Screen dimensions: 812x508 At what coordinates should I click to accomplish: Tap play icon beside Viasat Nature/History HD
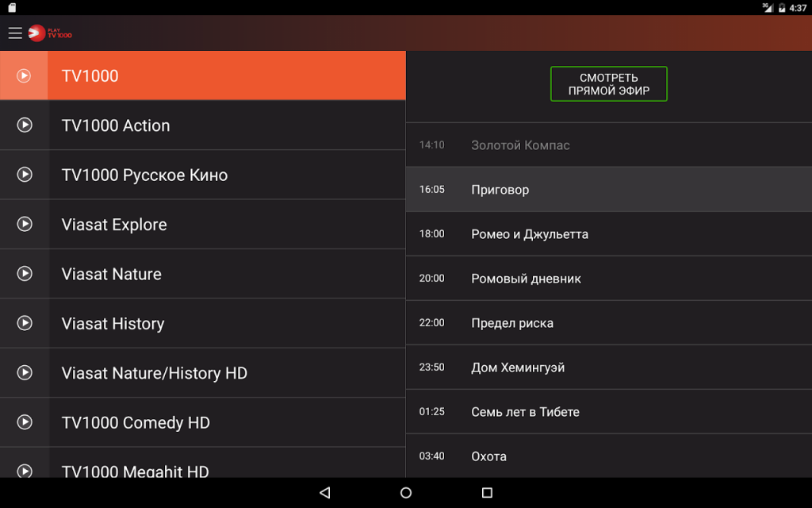(x=25, y=372)
